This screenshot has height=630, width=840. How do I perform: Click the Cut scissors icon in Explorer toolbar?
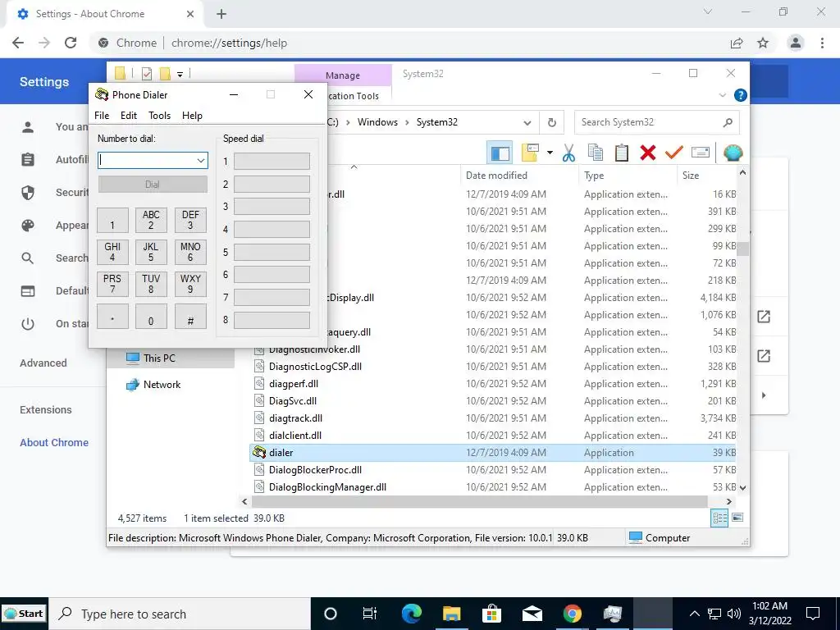(x=569, y=153)
